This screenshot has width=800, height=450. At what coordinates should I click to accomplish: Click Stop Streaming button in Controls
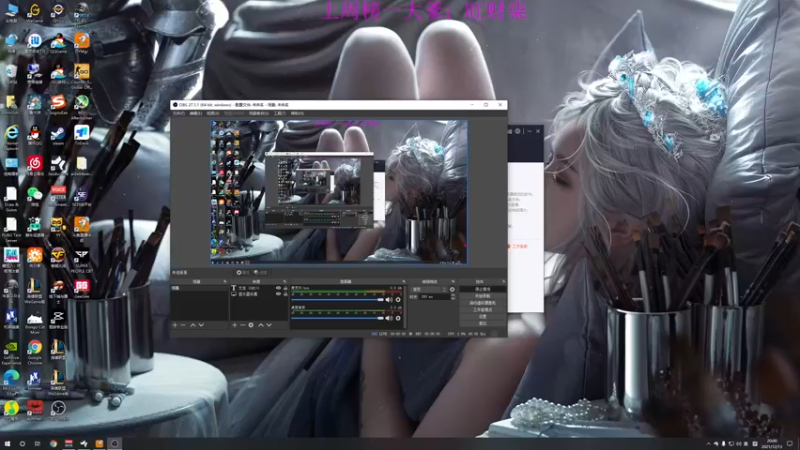pyautogui.click(x=483, y=289)
